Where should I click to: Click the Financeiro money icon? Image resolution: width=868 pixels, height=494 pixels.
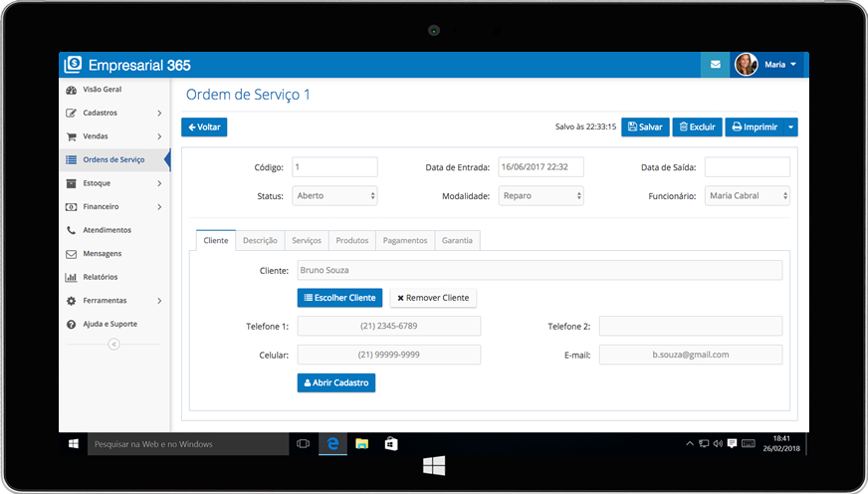[71, 206]
